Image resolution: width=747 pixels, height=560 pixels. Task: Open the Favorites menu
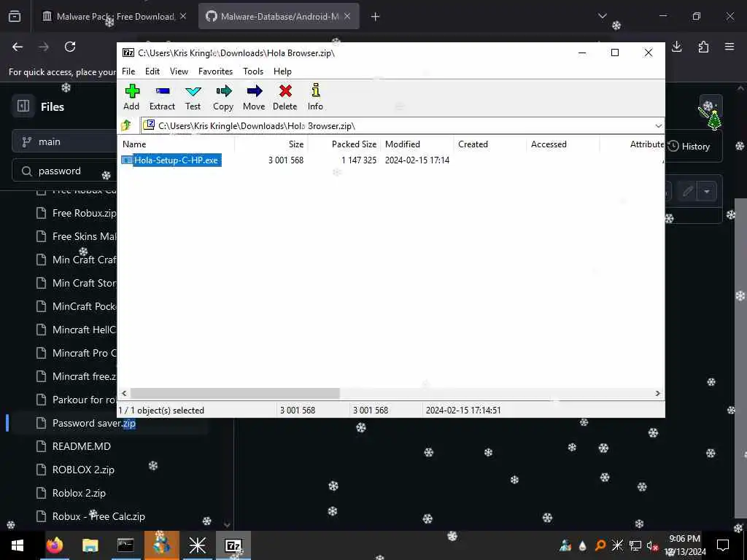click(x=215, y=71)
